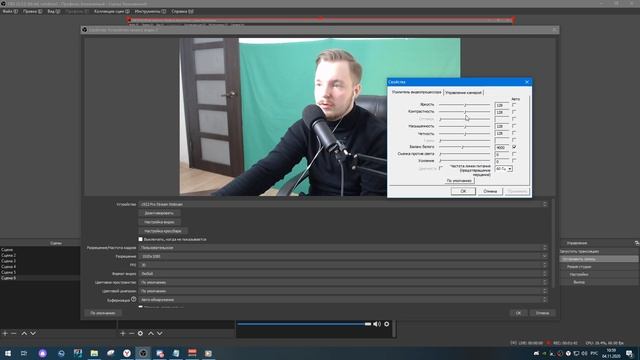This screenshot has width=640, height=360.
Task: Open the Инструменты menu
Action: point(150,11)
